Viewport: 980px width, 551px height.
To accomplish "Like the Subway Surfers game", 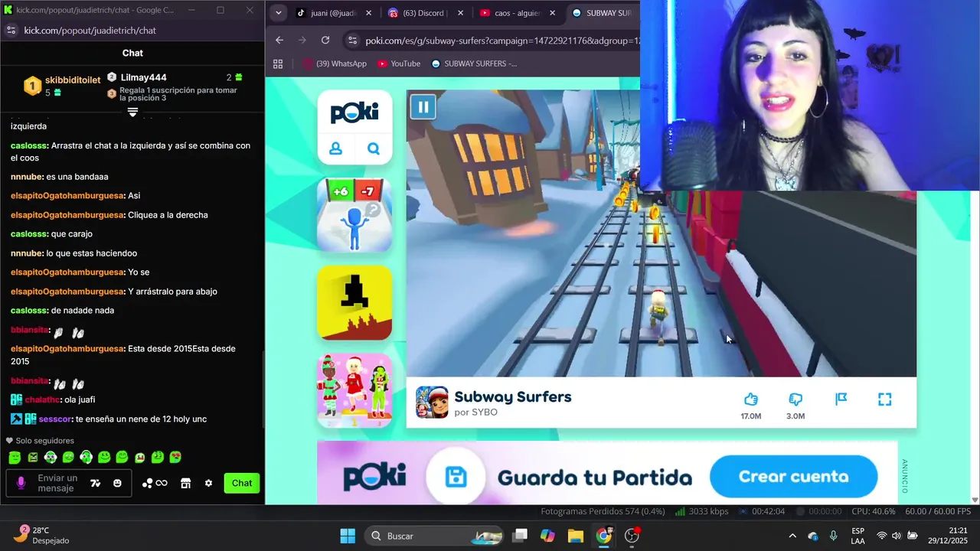I will tap(750, 399).
